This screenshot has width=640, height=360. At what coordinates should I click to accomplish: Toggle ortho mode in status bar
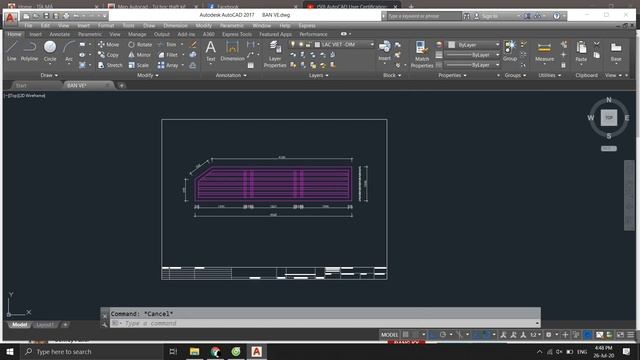coord(432,335)
